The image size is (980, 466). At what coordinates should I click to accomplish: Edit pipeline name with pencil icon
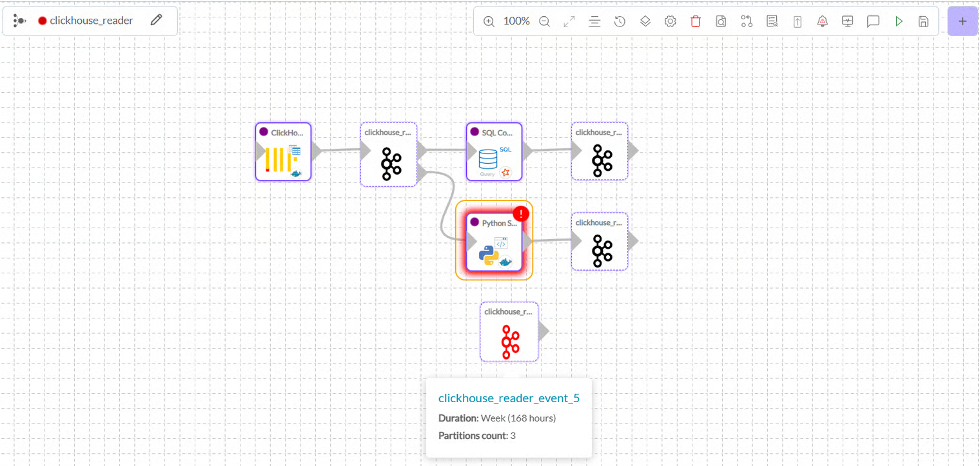[x=156, y=20]
